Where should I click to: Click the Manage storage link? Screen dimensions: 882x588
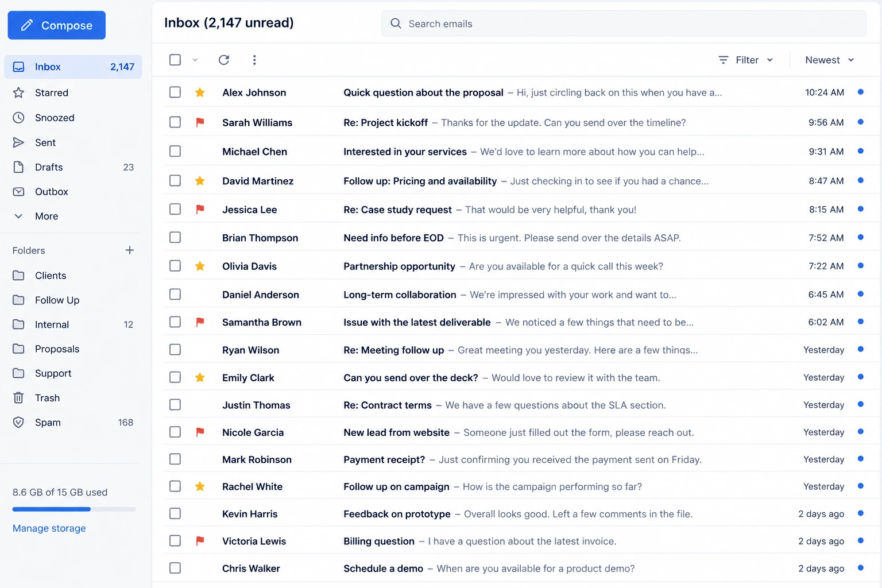coord(49,528)
